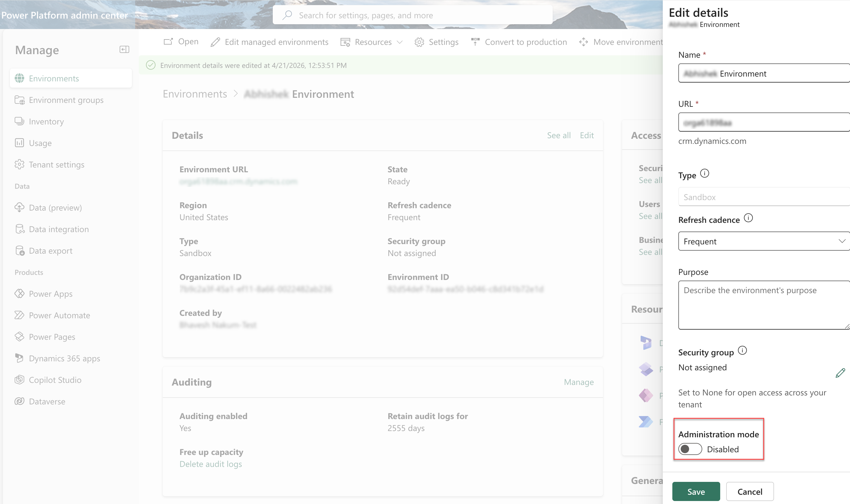Click the Refresh cadence info icon

coord(748,218)
